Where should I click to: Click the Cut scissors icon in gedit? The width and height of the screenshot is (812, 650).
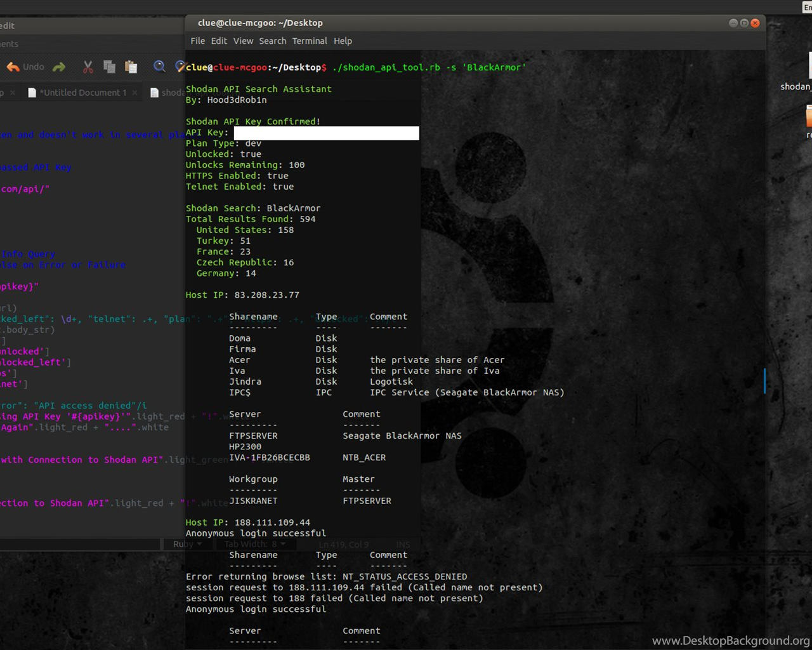[88, 67]
